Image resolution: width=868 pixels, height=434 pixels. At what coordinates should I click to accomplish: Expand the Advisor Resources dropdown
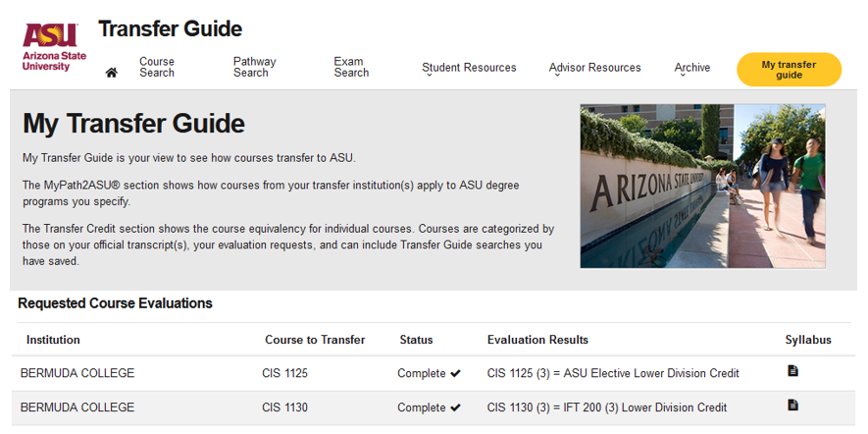click(594, 68)
